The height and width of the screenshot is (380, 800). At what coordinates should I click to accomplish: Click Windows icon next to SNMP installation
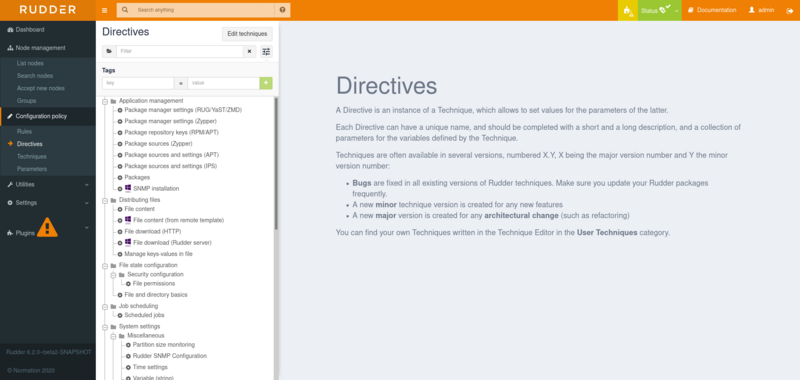coord(128,188)
